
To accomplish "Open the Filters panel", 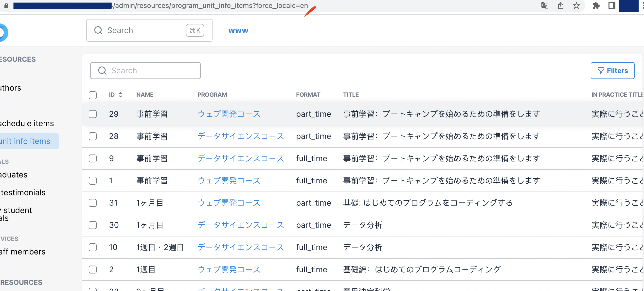I will 612,71.
